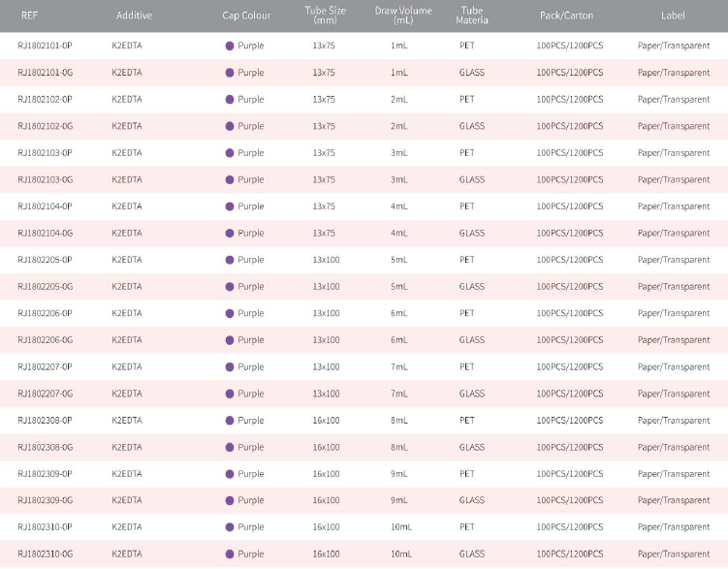Click the REF column header
The image size is (728, 569).
click(29, 16)
